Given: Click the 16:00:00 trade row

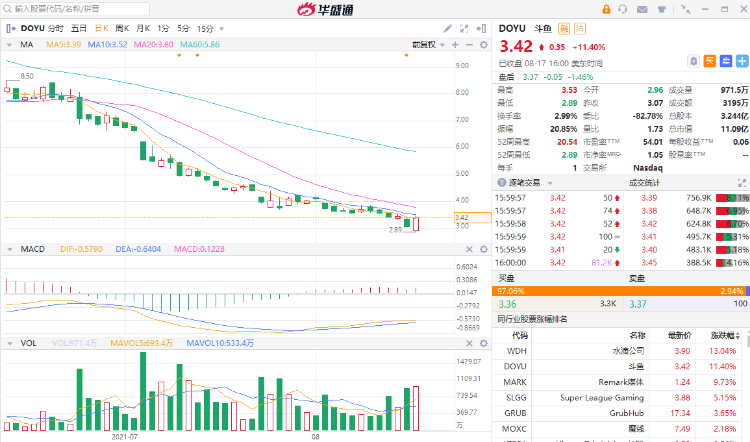Looking at the screenshot, I should 557,263.
